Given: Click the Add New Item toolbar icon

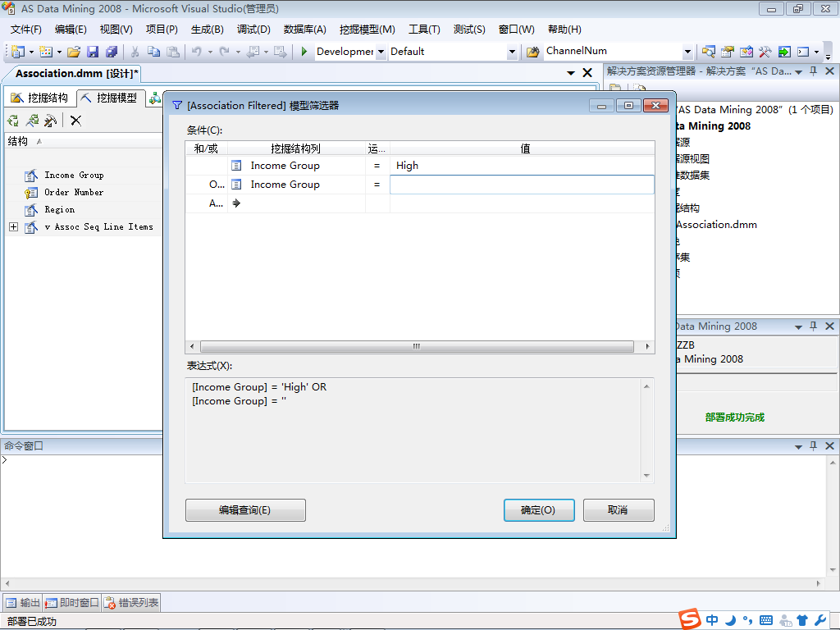Looking at the screenshot, I should [x=46, y=52].
